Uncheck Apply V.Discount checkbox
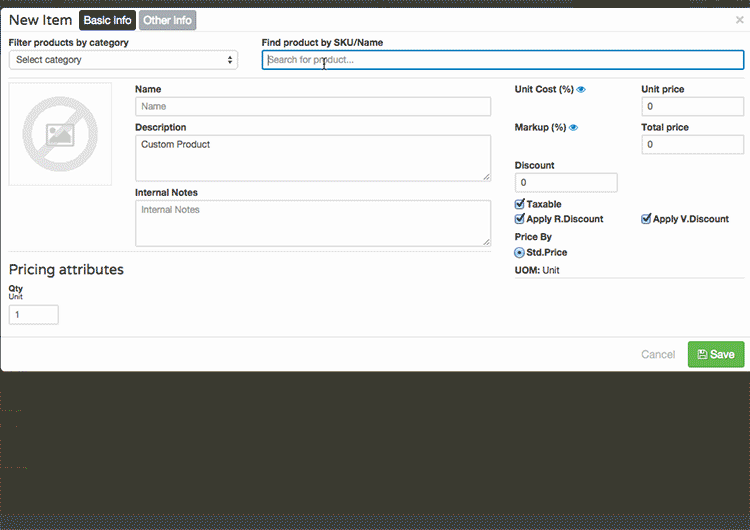Screen dimensions: 750x530 [x=646, y=219]
